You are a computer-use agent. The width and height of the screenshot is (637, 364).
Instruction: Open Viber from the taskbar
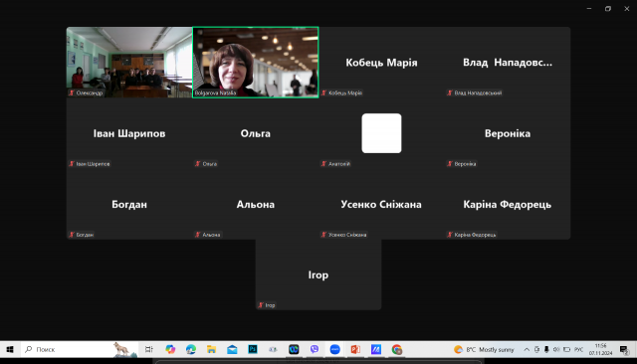315,349
